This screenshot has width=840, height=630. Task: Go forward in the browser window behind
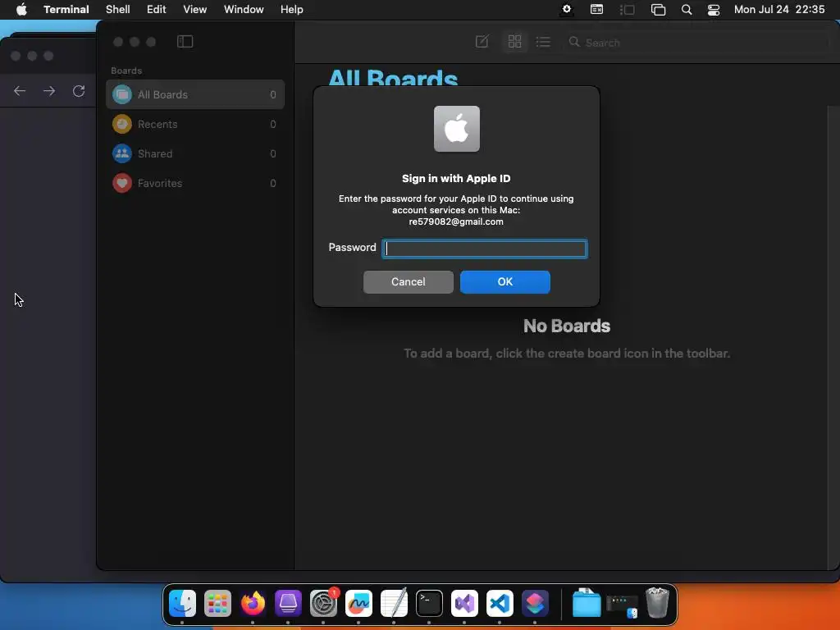(x=49, y=91)
